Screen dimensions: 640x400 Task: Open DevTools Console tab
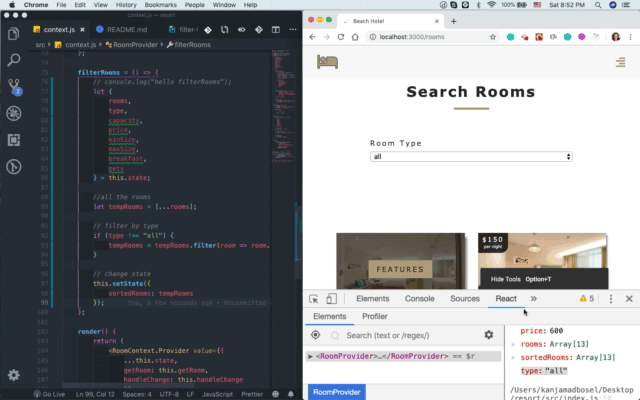click(419, 299)
